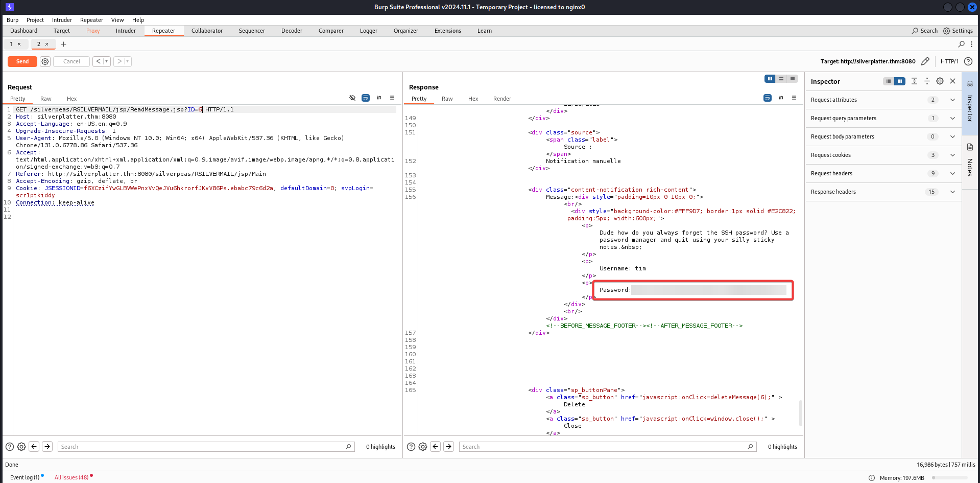Open the Inspector side tab
This screenshot has height=483, width=980.
click(x=970, y=103)
